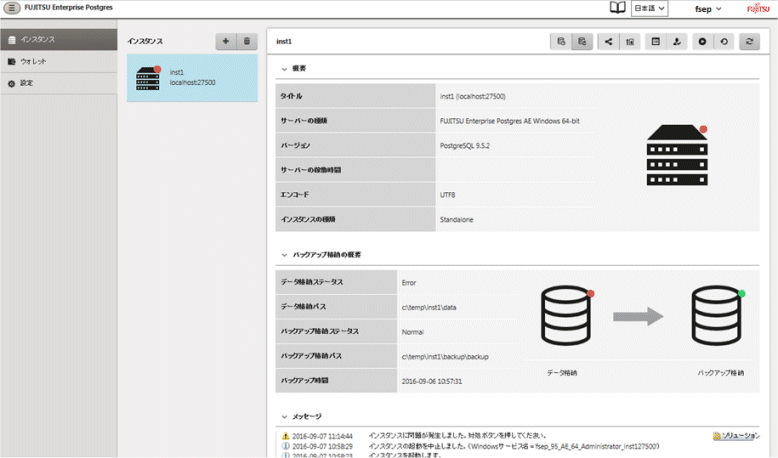Image resolution: width=778 pixels, height=458 pixels.
Task: Click the inst1 server icon in list
Action: (148, 78)
